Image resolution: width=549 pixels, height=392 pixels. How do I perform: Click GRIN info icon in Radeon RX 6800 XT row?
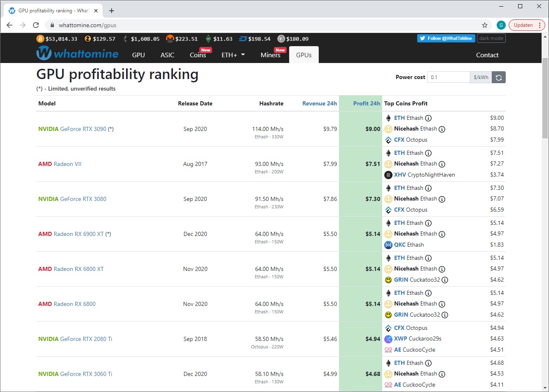(445, 280)
